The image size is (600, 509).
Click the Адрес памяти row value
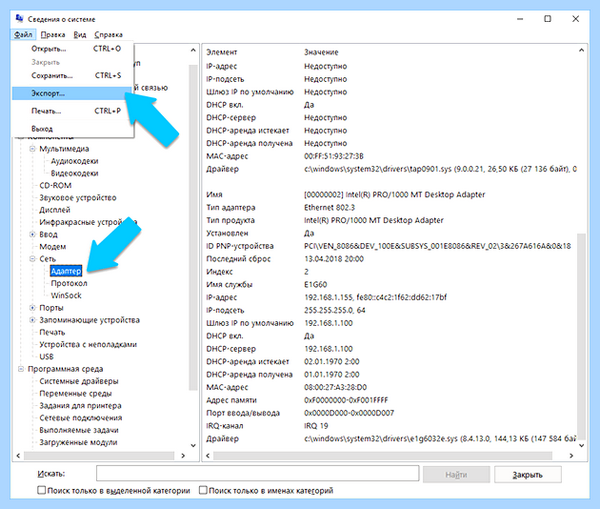(346, 400)
